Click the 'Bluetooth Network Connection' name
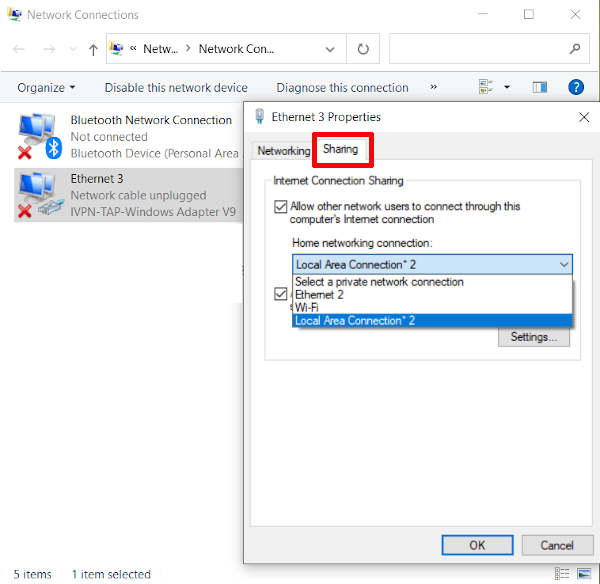Viewport: 600px width, 584px height. click(x=151, y=120)
